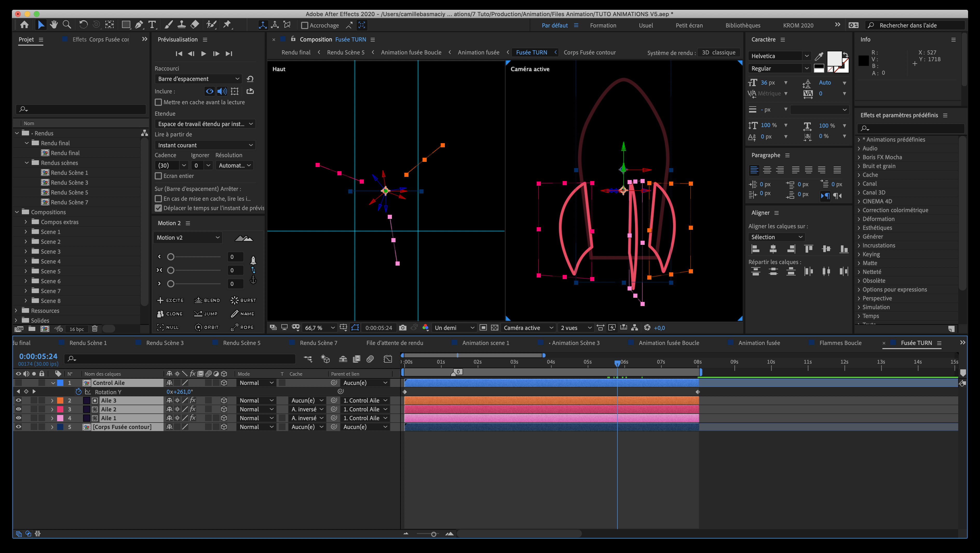Delete selected project item with trash icon

pos(95,329)
